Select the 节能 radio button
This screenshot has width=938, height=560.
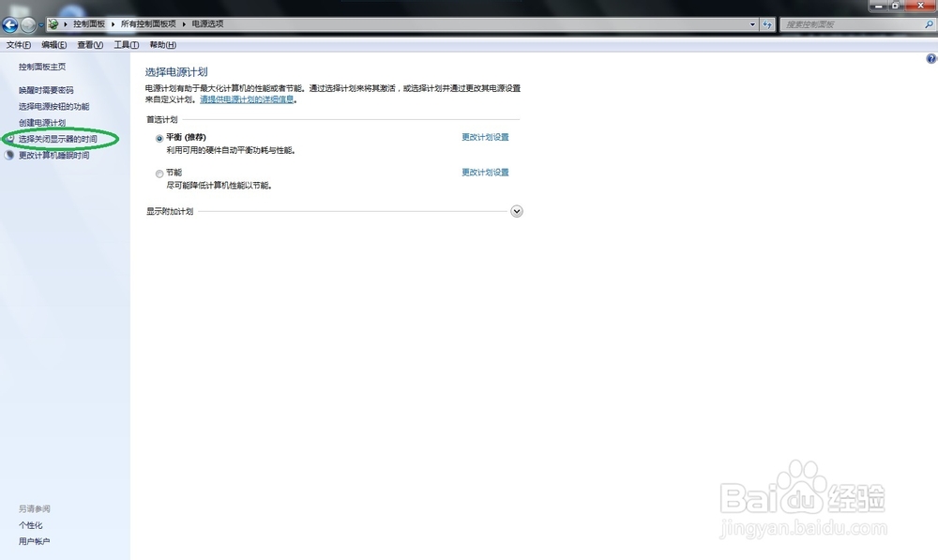(159, 174)
